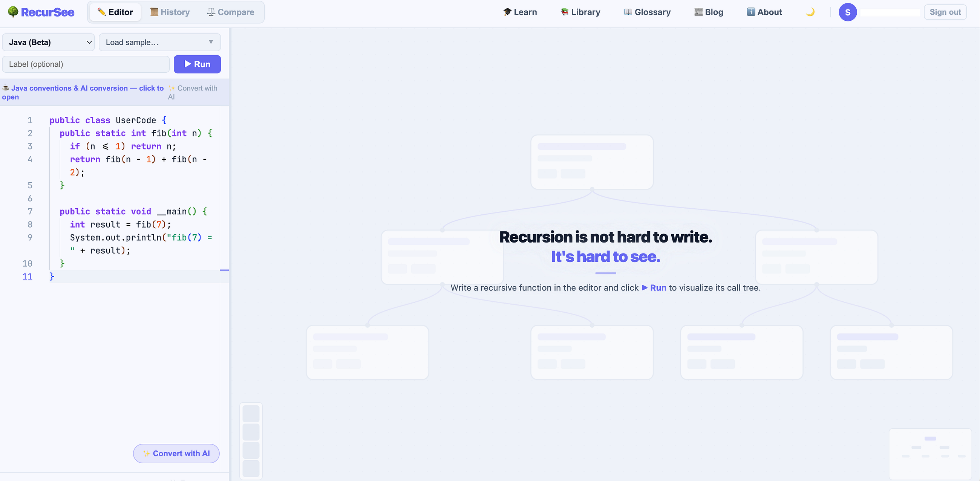Run the code
Image resolution: width=980 pixels, height=481 pixels.
click(197, 64)
